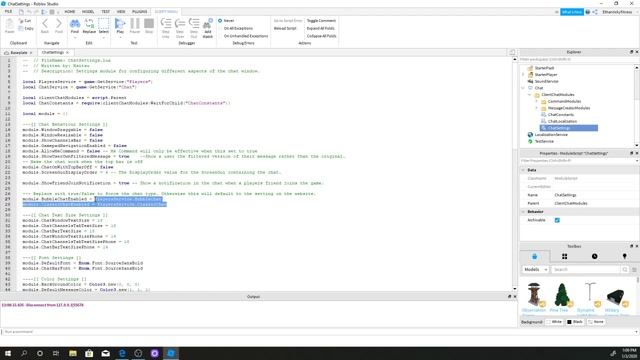This screenshot has width=640, height=360.
Task: Switch to the TEST ribbon tab
Action: 105,12
